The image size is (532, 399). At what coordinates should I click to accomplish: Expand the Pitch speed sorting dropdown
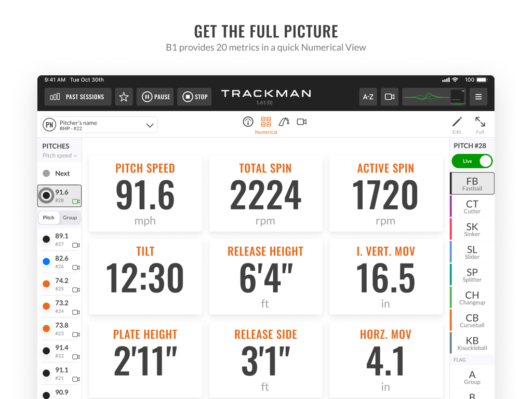click(59, 155)
